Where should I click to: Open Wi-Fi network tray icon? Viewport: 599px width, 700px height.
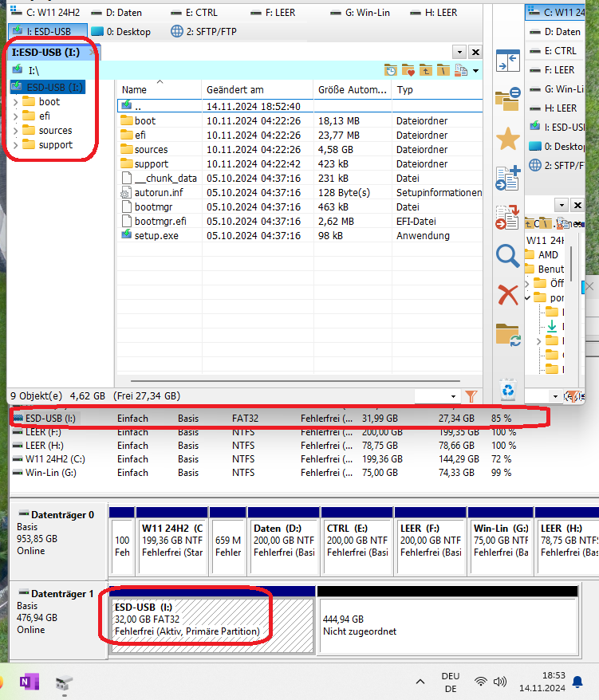coord(481,682)
